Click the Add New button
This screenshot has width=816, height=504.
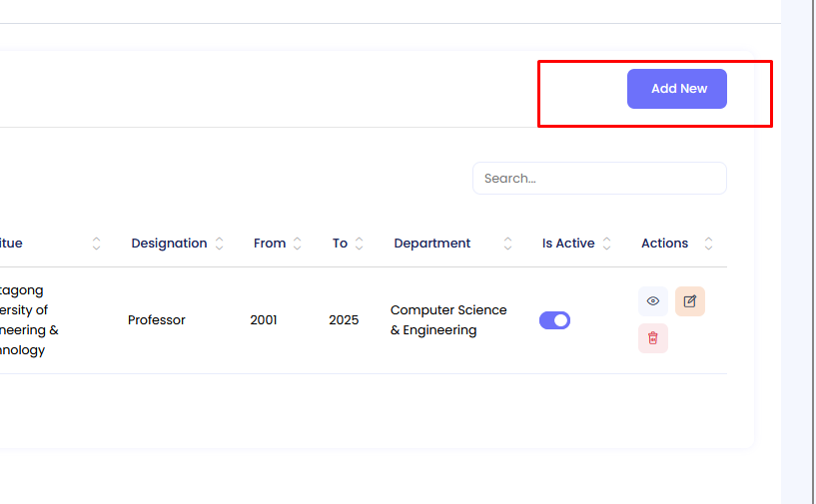pyautogui.click(x=676, y=89)
